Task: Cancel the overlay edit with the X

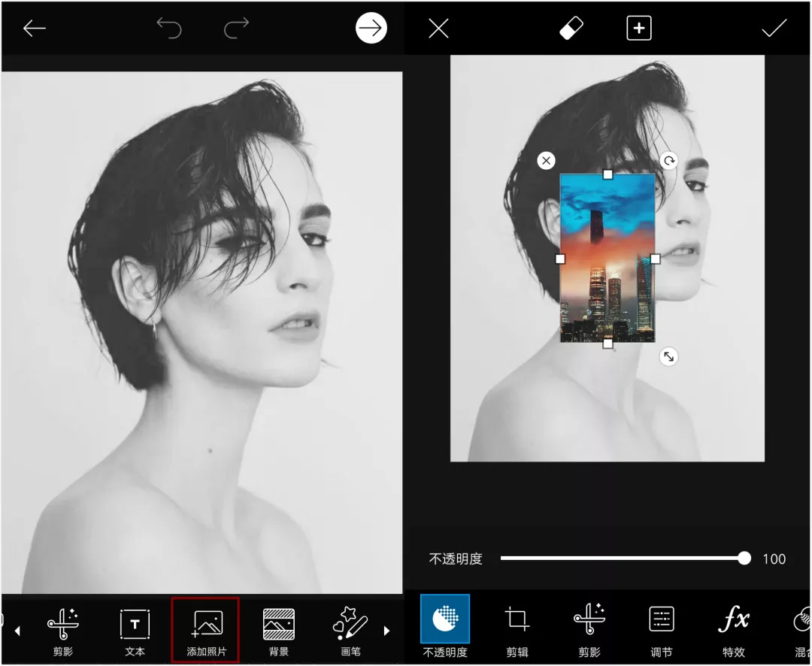Action: click(x=438, y=29)
